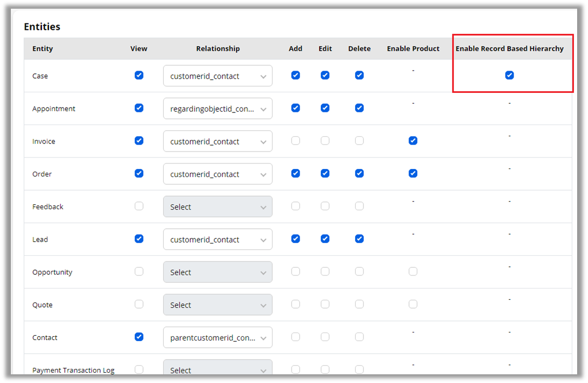Toggle Enable Product for Order

(413, 173)
